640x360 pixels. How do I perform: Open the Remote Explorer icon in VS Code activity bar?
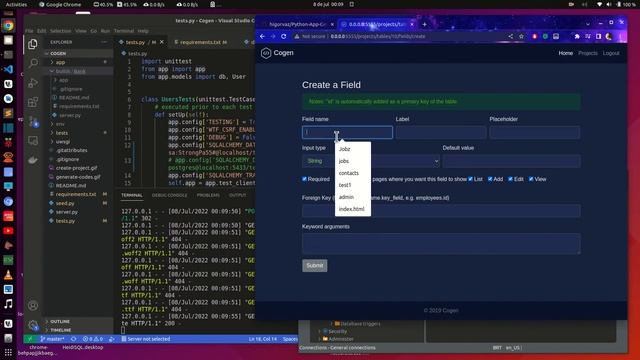(33, 141)
